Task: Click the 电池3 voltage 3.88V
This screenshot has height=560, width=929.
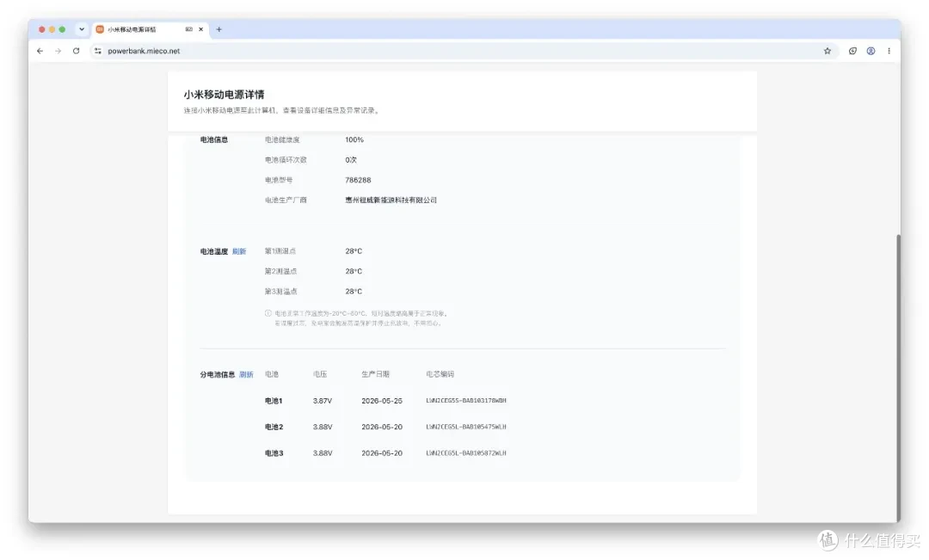Action: [323, 453]
